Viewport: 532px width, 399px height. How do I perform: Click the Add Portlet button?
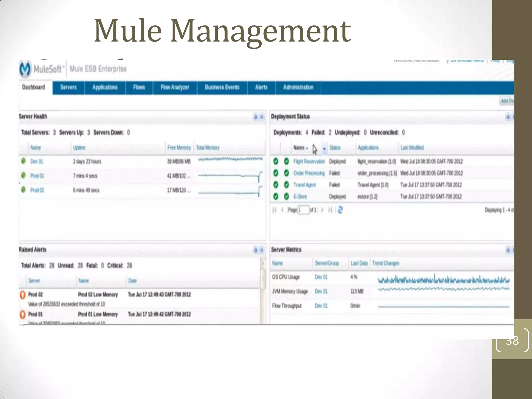pos(507,101)
